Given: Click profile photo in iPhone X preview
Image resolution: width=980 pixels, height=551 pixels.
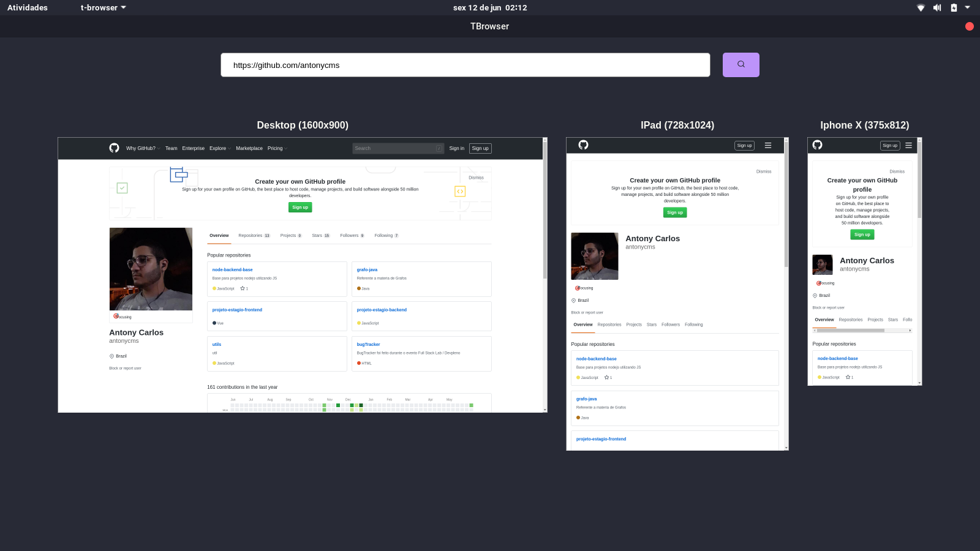Looking at the screenshot, I should [823, 264].
